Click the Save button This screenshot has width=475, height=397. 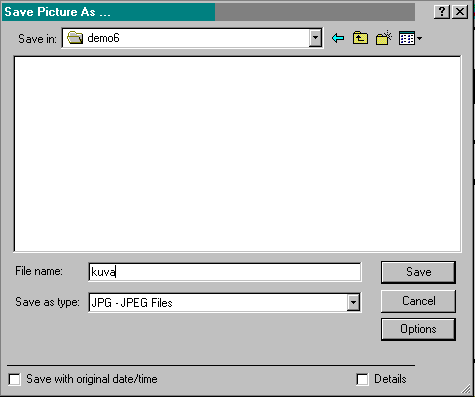click(x=418, y=272)
